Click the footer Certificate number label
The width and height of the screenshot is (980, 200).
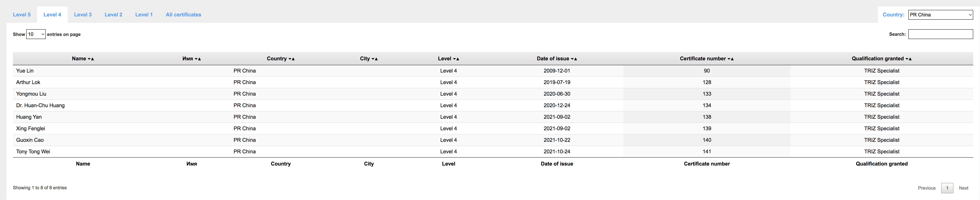[707, 164]
